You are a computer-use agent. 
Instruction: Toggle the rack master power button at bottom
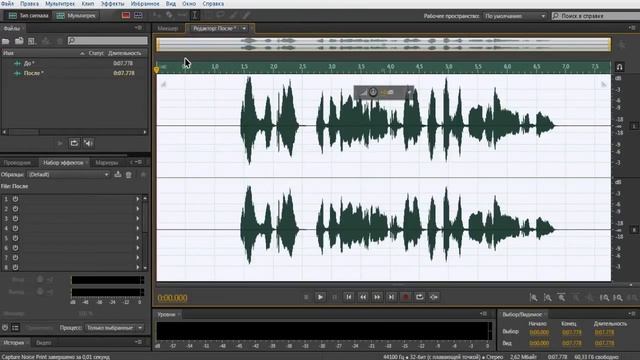pos(5,328)
